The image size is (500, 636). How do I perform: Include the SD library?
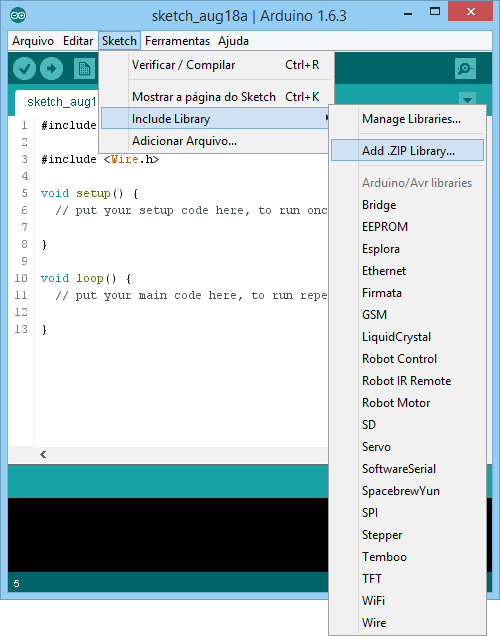tap(408, 425)
